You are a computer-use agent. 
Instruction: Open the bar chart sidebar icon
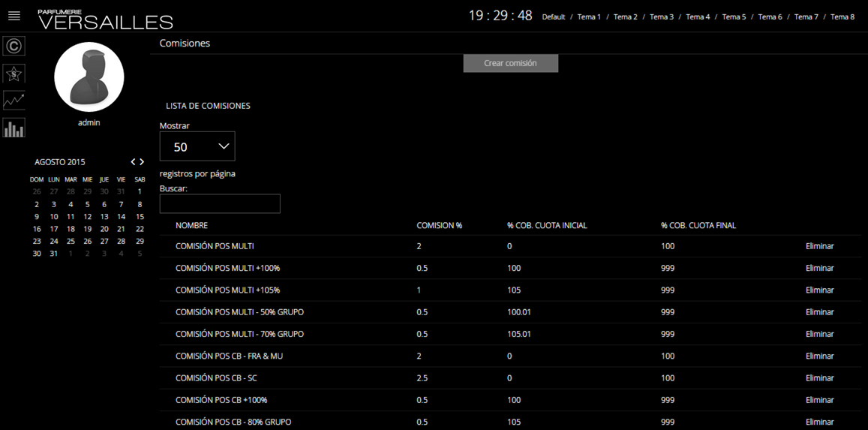tap(14, 128)
